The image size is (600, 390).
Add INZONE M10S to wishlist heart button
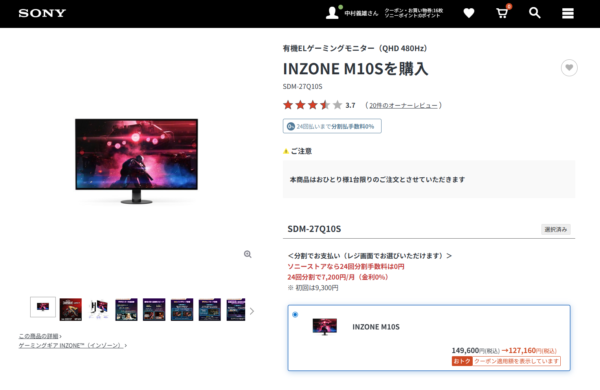[x=569, y=68]
